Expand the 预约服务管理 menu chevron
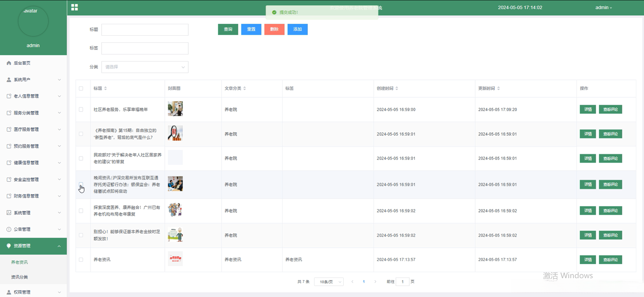The image size is (644, 297). point(59,146)
